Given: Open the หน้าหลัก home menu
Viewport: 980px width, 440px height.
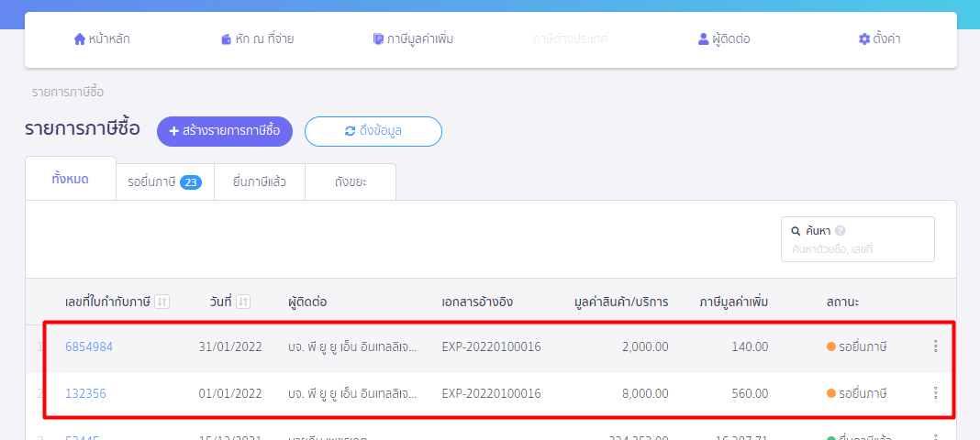Looking at the screenshot, I should click(x=102, y=38).
